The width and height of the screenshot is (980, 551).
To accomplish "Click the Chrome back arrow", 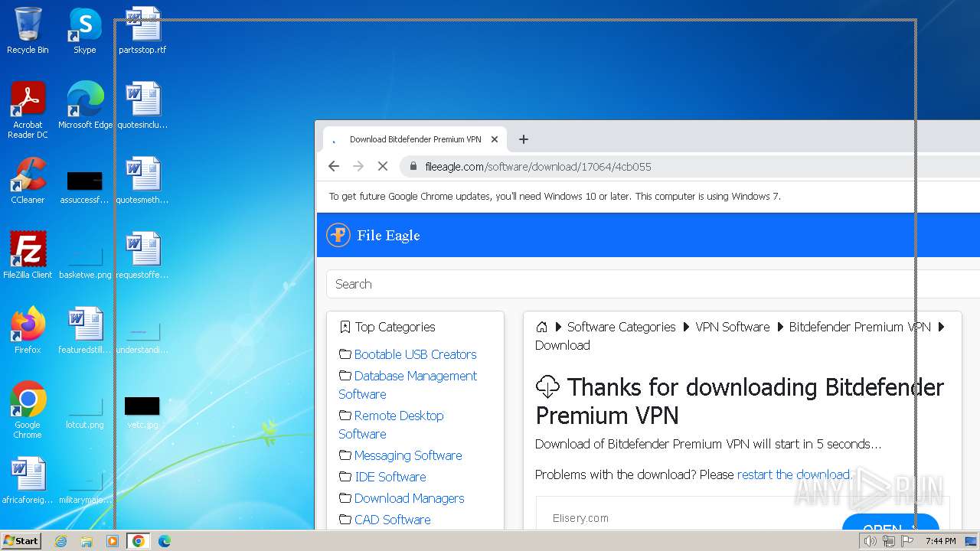I will click(x=334, y=166).
